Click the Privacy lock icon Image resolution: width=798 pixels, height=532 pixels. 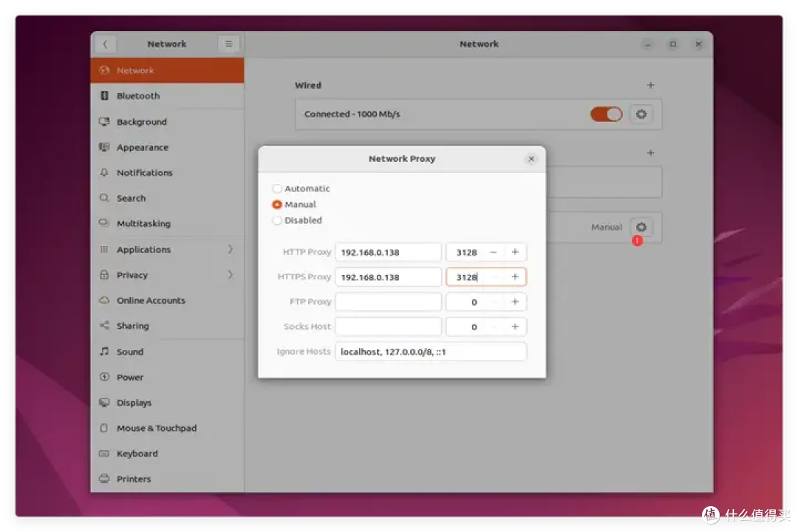coord(104,275)
